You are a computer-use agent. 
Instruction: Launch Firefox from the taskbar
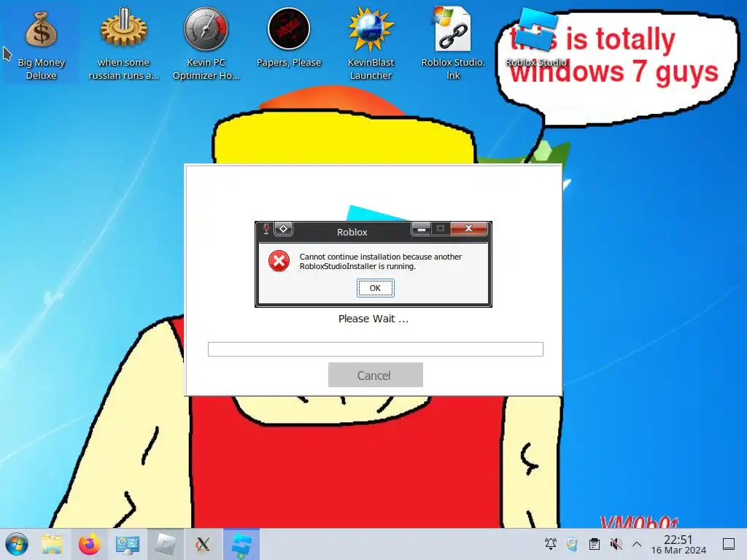point(90,544)
